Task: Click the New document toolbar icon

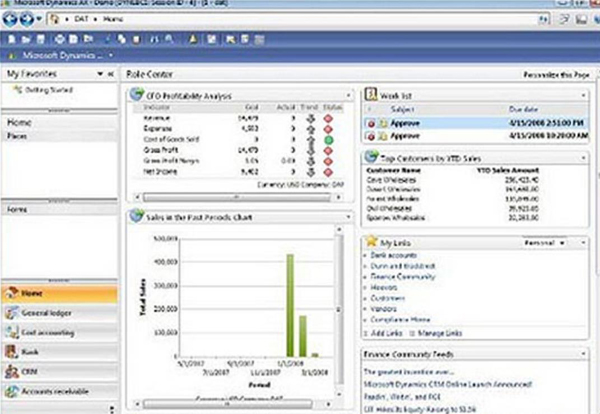Action: [12, 39]
